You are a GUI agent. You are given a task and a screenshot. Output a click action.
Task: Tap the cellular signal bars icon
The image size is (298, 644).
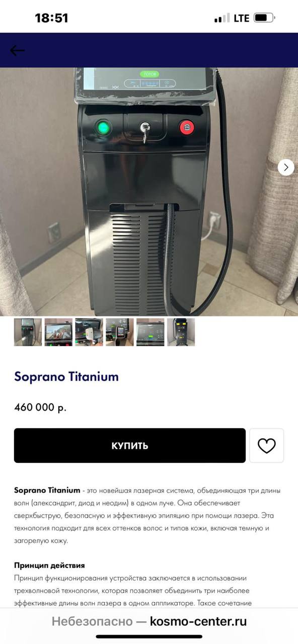(222, 18)
